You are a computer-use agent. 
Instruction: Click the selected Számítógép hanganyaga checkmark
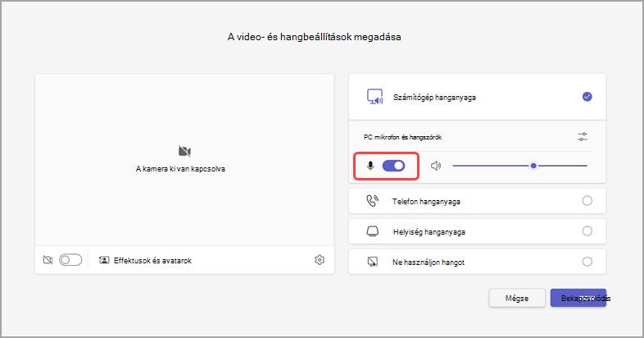coord(587,97)
